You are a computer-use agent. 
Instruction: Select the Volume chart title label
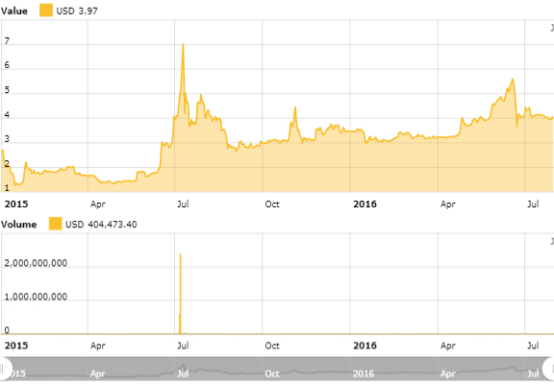tap(19, 224)
